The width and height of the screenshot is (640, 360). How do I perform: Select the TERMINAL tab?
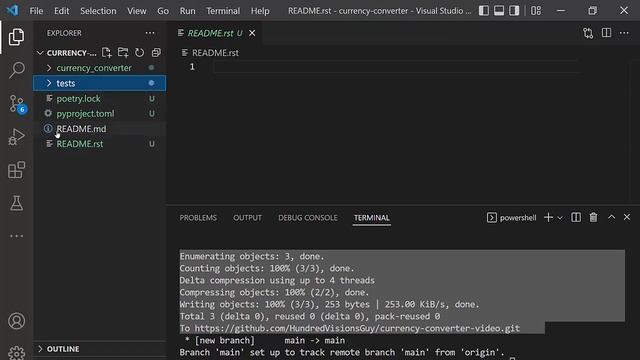point(371,218)
